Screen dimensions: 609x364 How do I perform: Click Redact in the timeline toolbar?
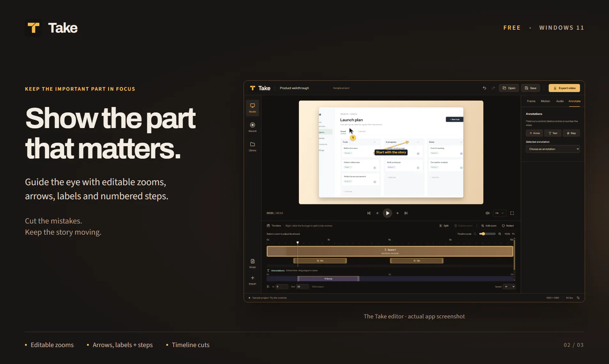[x=508, y=226]
